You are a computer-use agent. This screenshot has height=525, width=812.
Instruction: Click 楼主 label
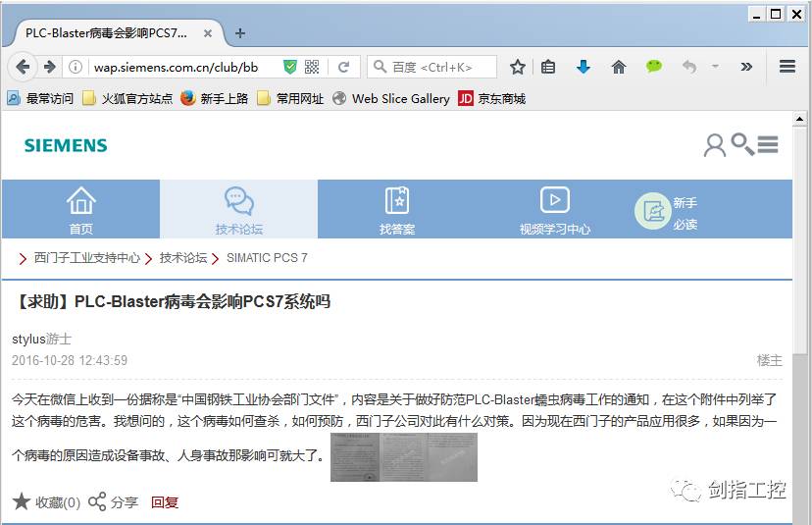pos(770,360)
